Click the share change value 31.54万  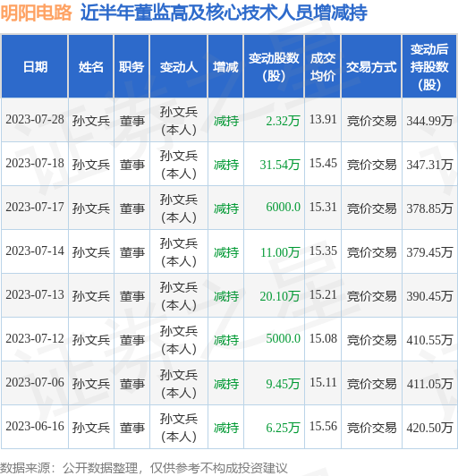[280, 165]
